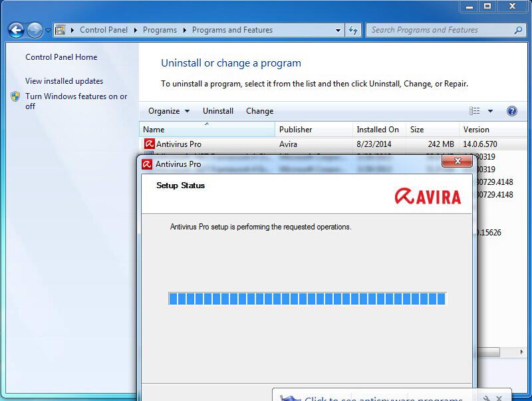Refresh the Programs and Features list

pyautogui.click(x=353, y=30)
